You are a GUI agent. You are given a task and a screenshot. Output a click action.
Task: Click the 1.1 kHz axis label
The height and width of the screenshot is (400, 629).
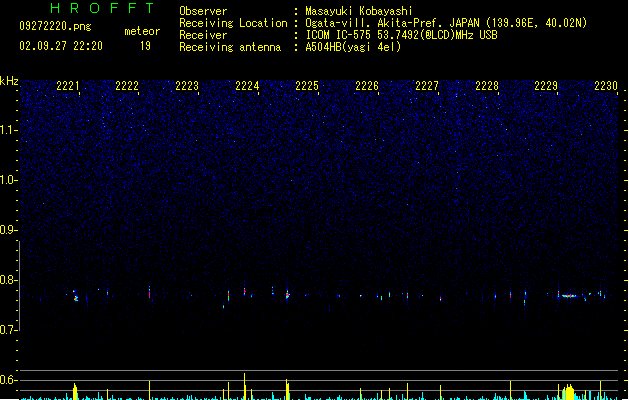pos(8,130)
